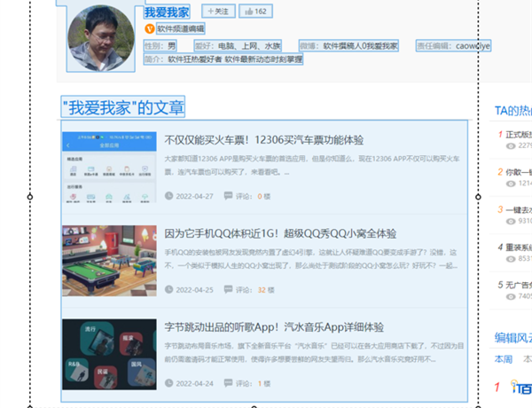This screenshot has width=532, height=408.
Task: Open hot article ranked 5 无广告
Action: [519, 285]
